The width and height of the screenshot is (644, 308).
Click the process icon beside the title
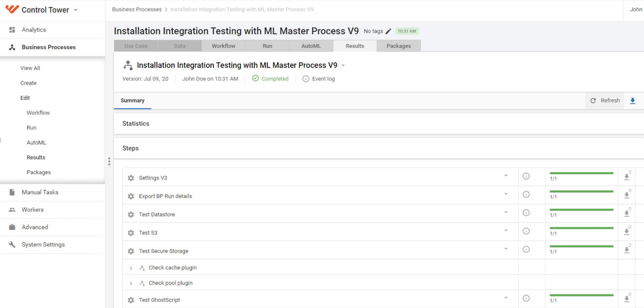coord(128,65)
